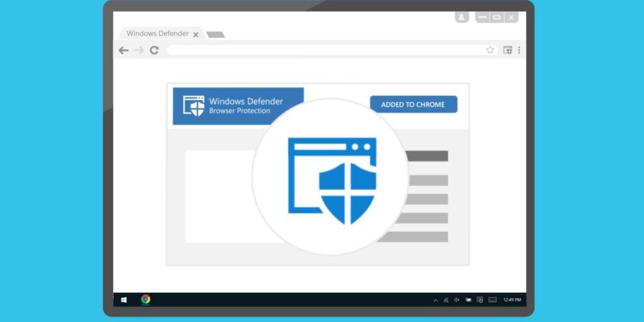Bookmark the page with the star icon
Image resolution: width=644 pixels, height=322 pixels.
(490, 49)
